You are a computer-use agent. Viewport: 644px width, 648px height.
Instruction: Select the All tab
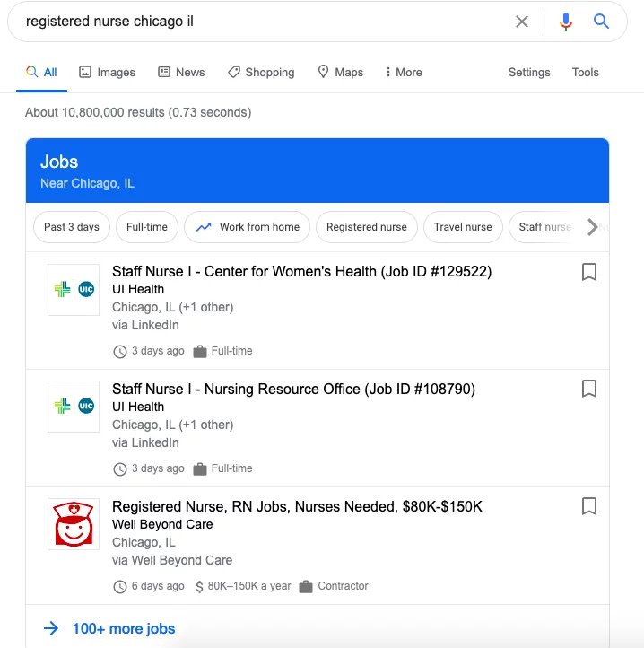click(x=41, y=73)
